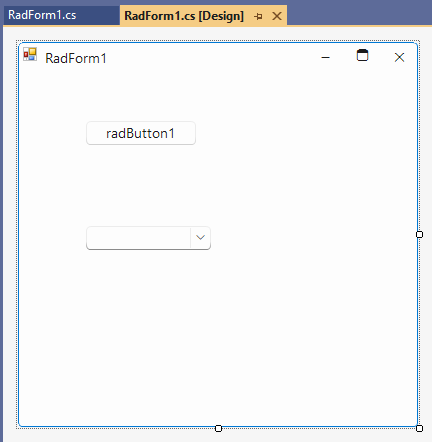Image resolution: width=432 pixels, height=442 pixels.
Task: Click the form's close X icon
Action: coord(399,57)
